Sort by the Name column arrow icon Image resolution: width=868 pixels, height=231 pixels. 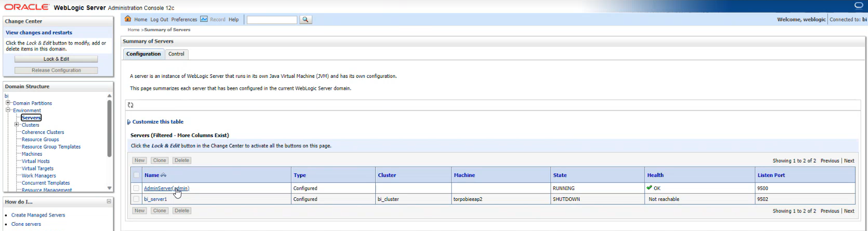164,175
